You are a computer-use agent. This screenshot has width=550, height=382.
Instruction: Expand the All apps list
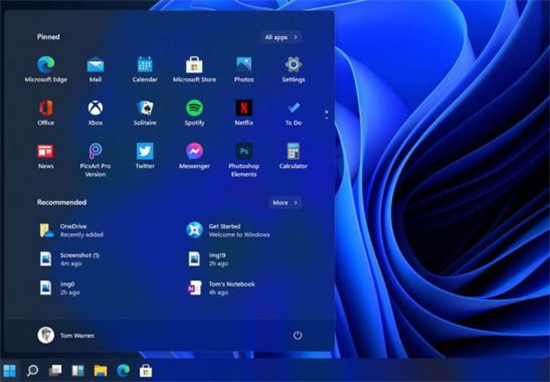click(x=281, y=37)
